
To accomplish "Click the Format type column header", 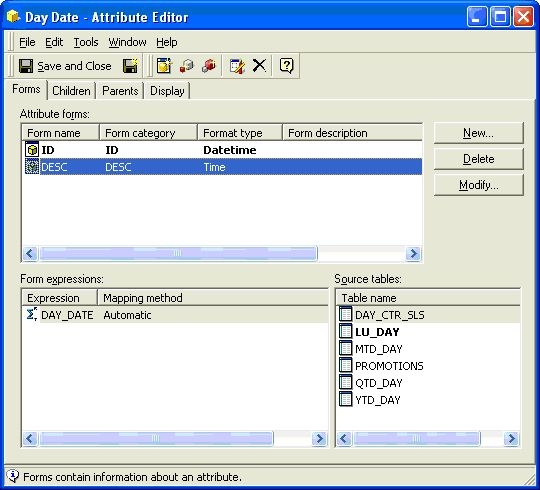I will click(x=240, y=133).
